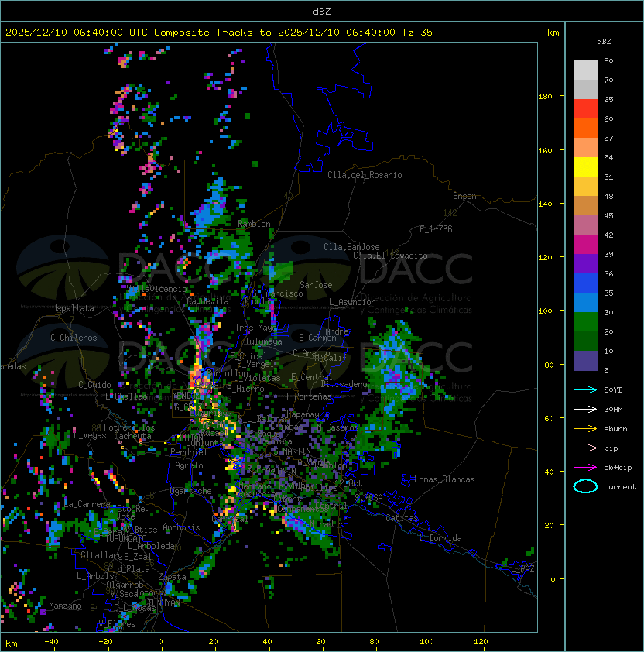
Task: Click the '-40' tick on bottom axis
Action: point(51,642)
